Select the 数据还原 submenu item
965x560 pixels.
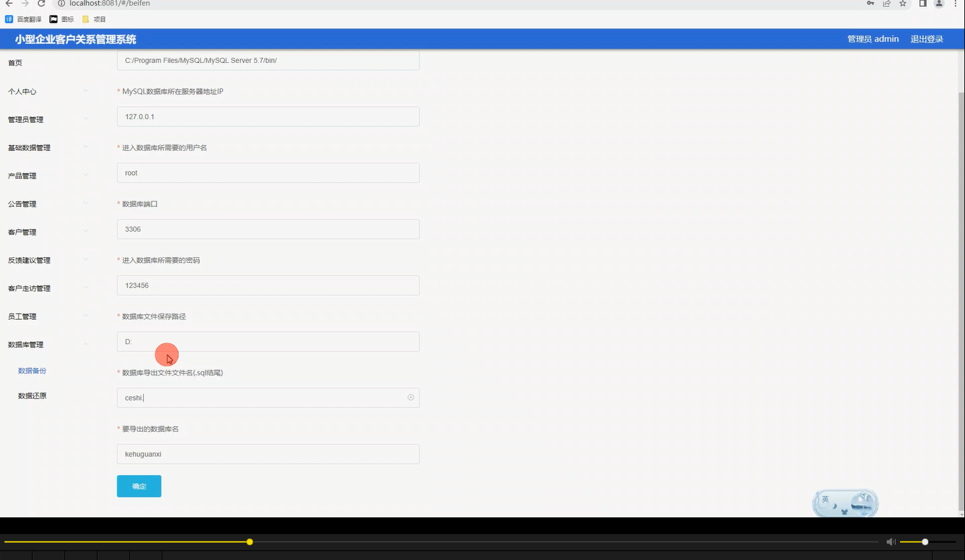click(x=32, y=396)
